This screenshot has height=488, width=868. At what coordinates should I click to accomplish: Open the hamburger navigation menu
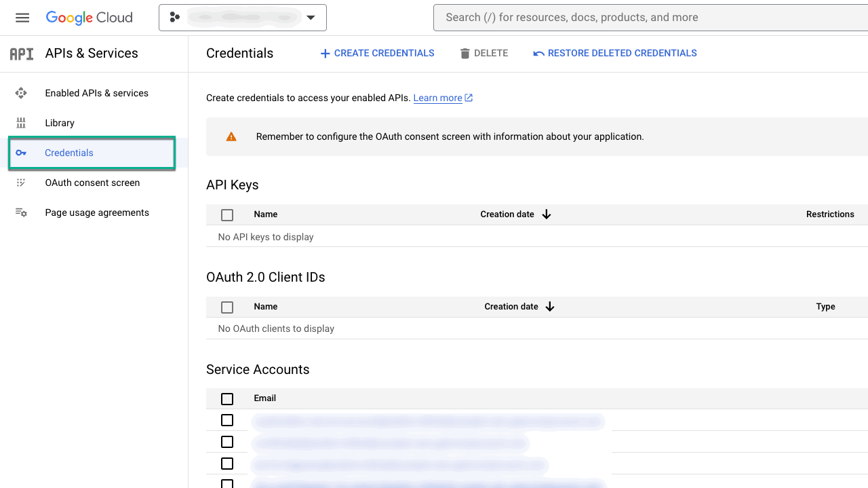22,18
